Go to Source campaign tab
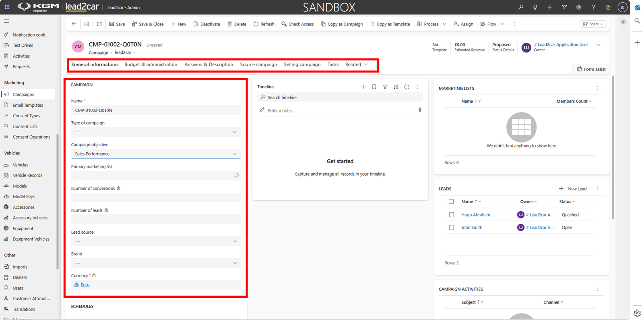 coord(258,64)
